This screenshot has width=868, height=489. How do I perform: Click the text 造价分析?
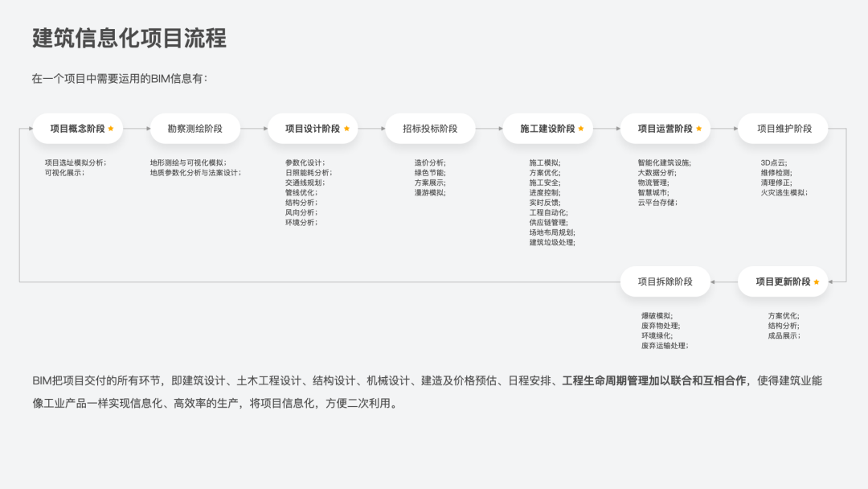point(429,162)
